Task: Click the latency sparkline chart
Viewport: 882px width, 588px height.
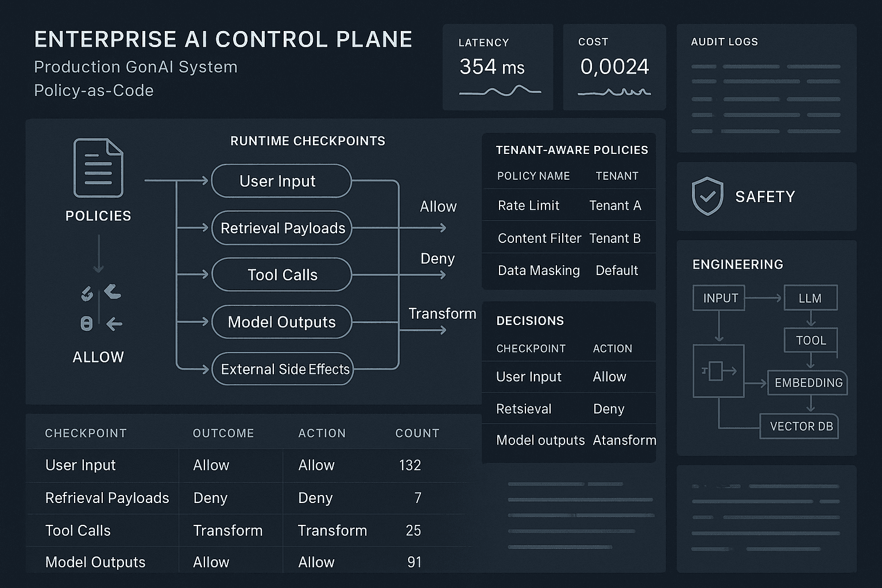Action: coord(500,91)
